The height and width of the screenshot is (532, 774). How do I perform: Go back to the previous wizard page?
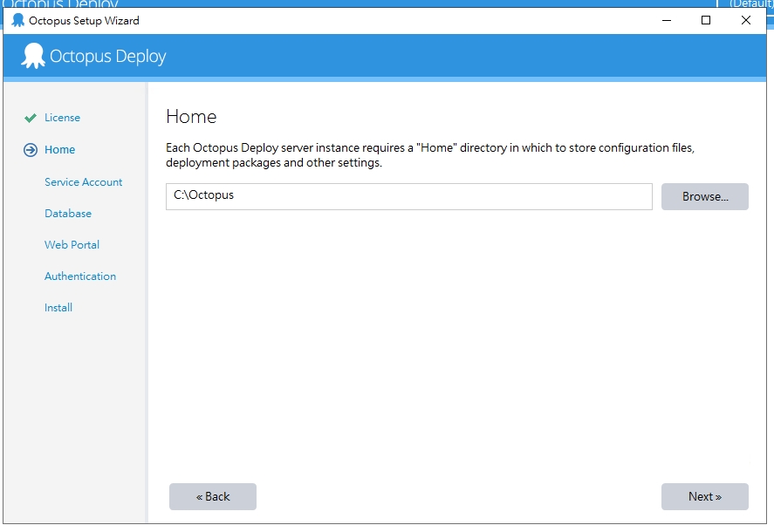click(x=213, y=496)
